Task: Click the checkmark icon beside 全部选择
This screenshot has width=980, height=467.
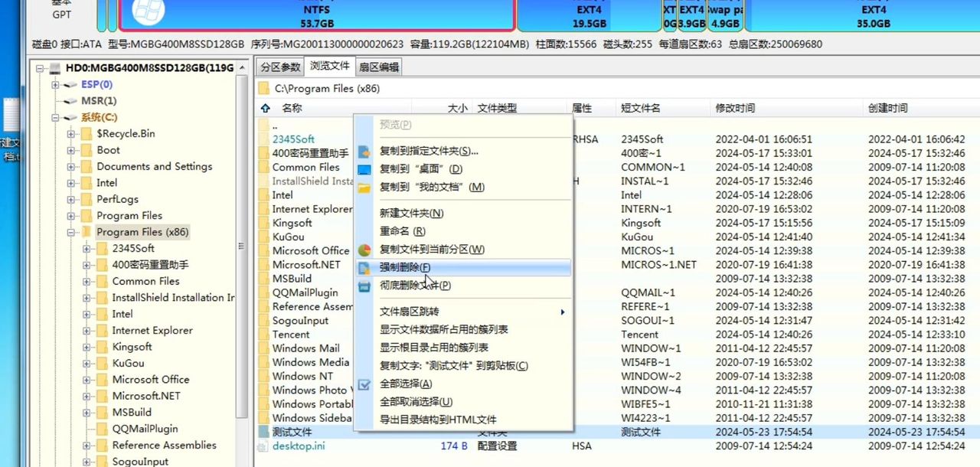Action: click(364, 384)
